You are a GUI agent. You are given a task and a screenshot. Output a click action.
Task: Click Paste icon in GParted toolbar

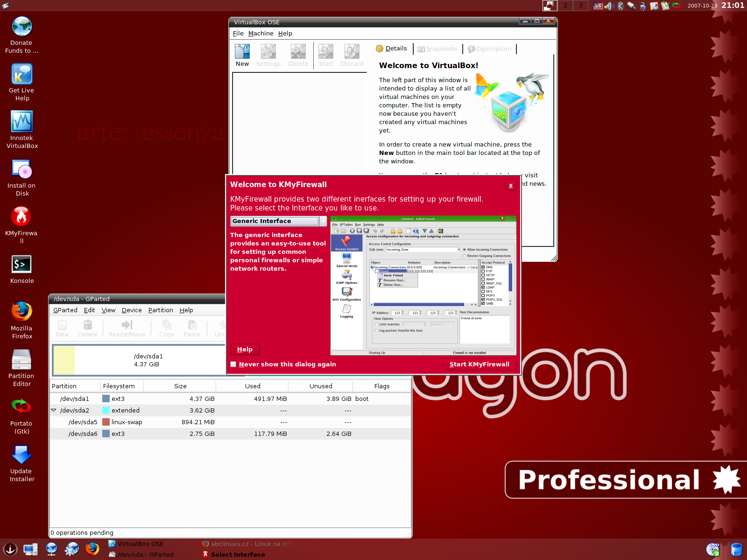click(192, 328)
